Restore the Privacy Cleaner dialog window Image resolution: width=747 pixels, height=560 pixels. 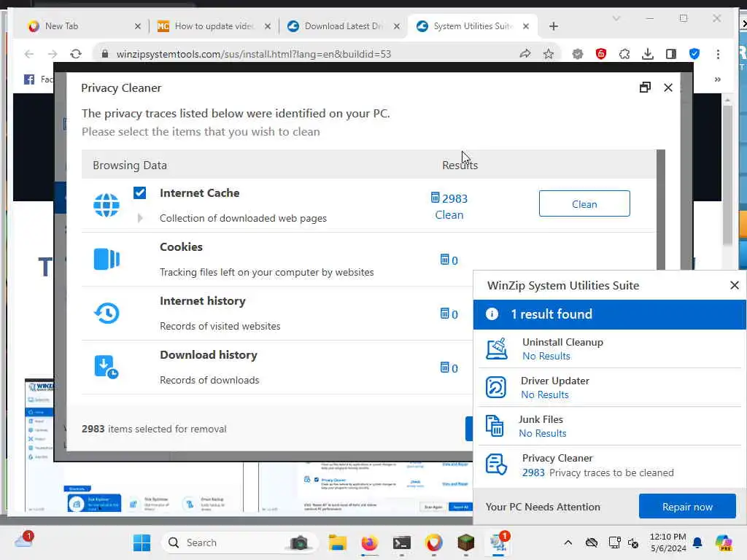tap(645, 87)
